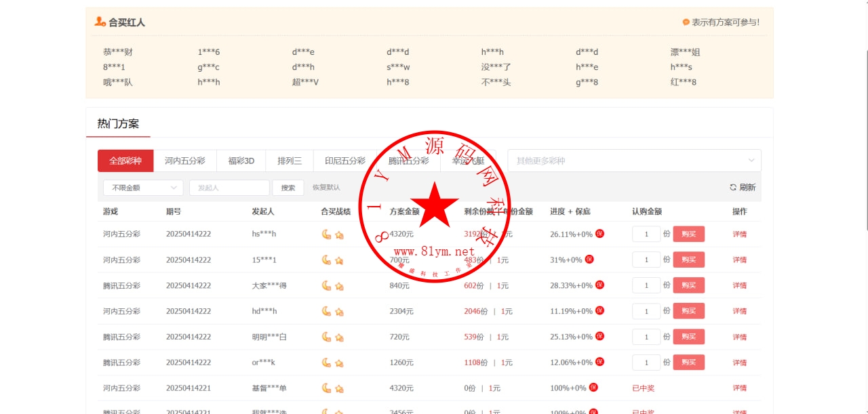The width and height of the screenshot is (868, 414).
Task: Open 详情 for the hs***h plan
Action: (x=739, y=234)
